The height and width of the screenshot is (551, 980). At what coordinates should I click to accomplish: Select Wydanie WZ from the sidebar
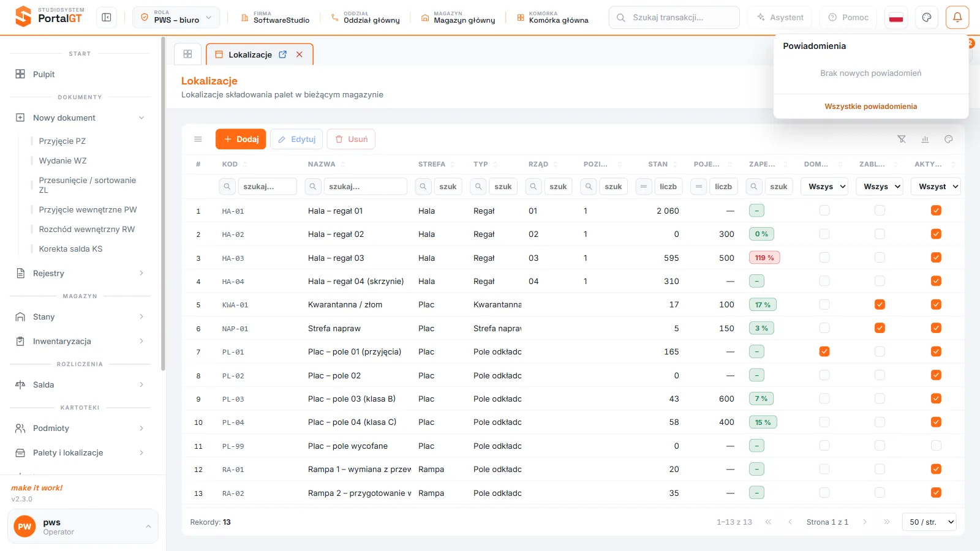point(63,160)
